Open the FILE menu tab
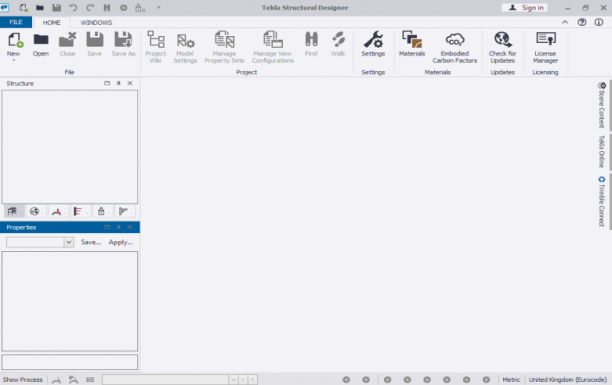 tap(16, 22)
